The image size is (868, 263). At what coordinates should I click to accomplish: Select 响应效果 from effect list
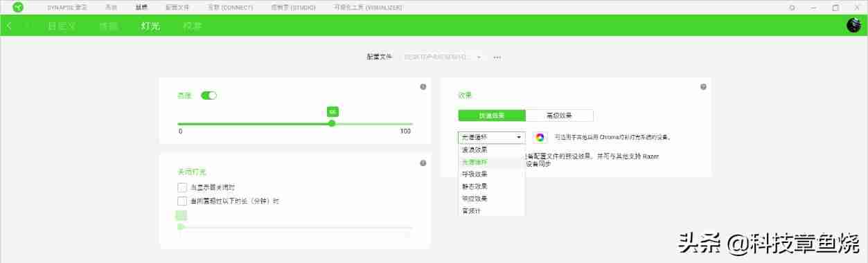pyautogui.click(x=491, y=198)
